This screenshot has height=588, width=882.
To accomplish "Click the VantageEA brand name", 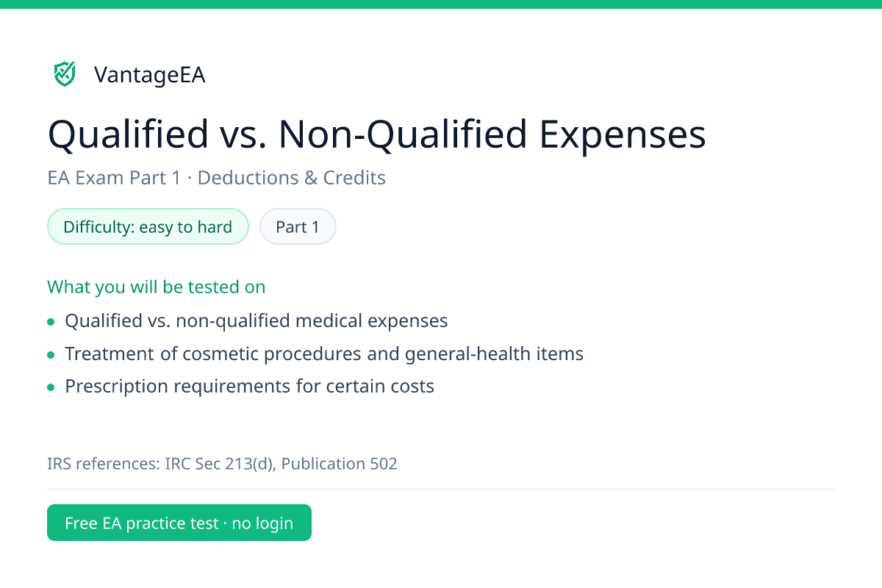I will (x=150, y=75).
